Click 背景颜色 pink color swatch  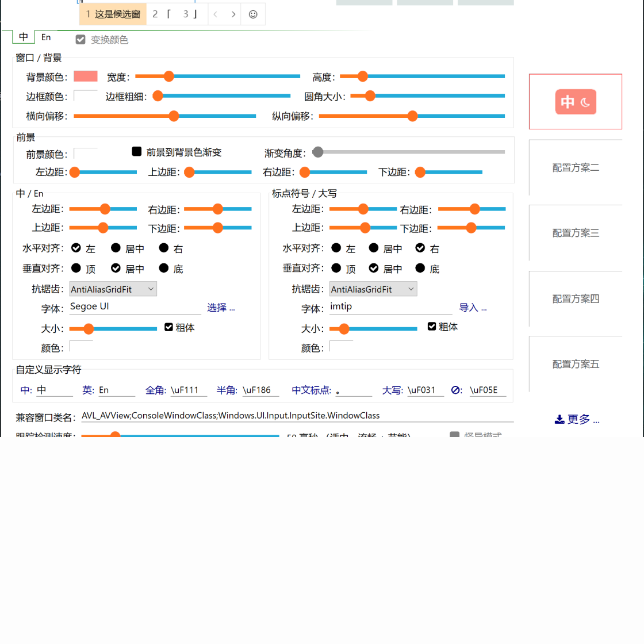point(86,76)
